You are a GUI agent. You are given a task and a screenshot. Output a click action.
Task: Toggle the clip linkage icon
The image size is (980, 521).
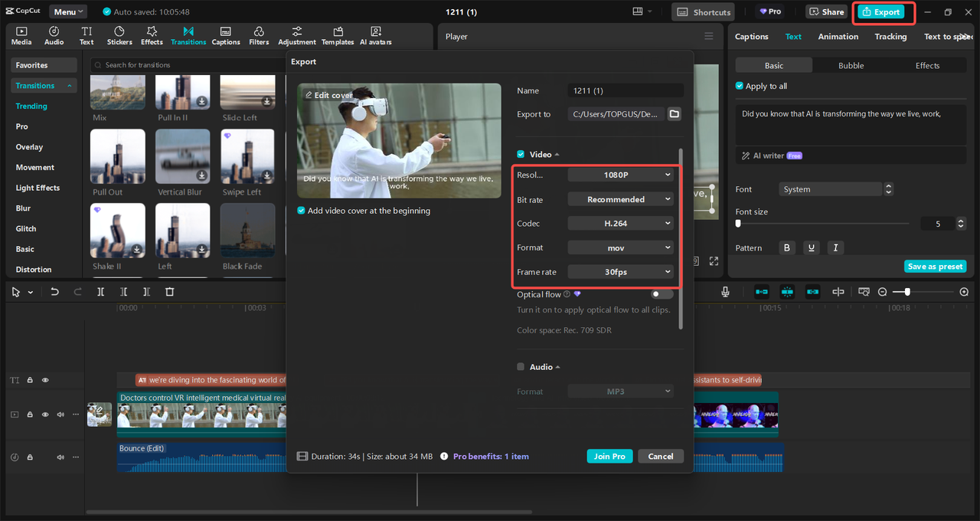(813, 292)
